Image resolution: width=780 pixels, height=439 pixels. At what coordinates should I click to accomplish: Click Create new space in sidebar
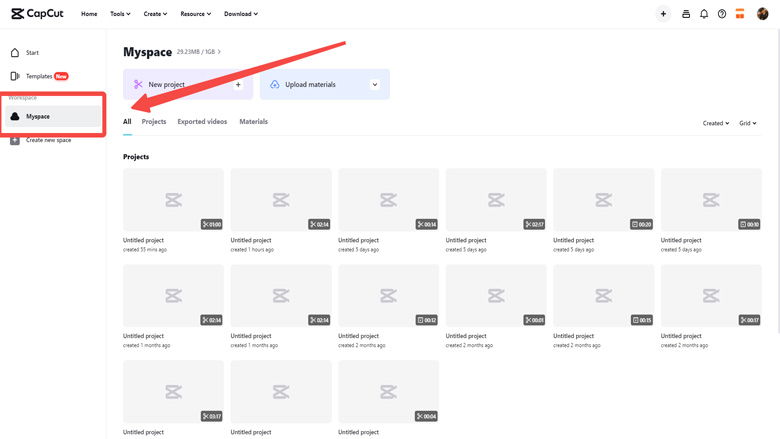click(41, 140)
